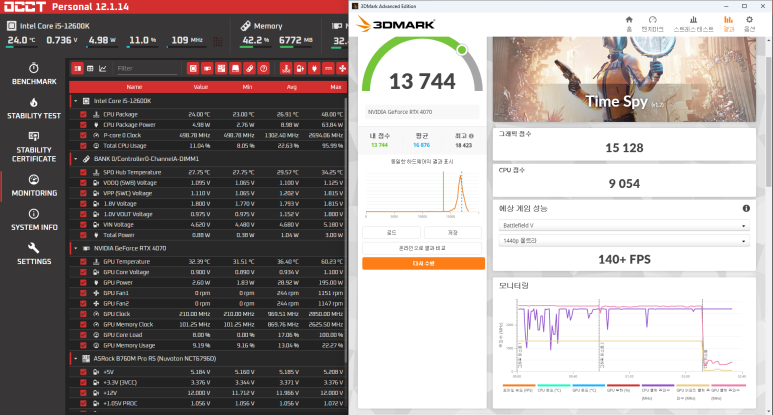
Task: Sort sensors by Value column header
Action: point(201,87)
